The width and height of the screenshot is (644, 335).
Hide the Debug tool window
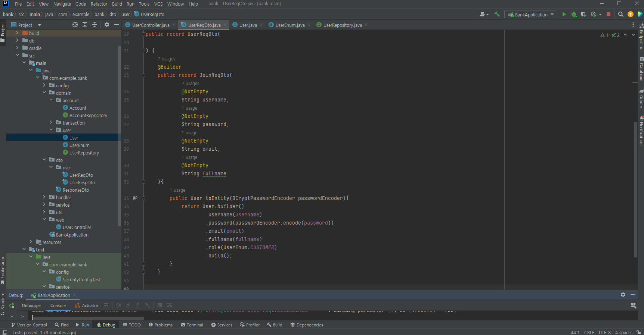tap(633, 295)
